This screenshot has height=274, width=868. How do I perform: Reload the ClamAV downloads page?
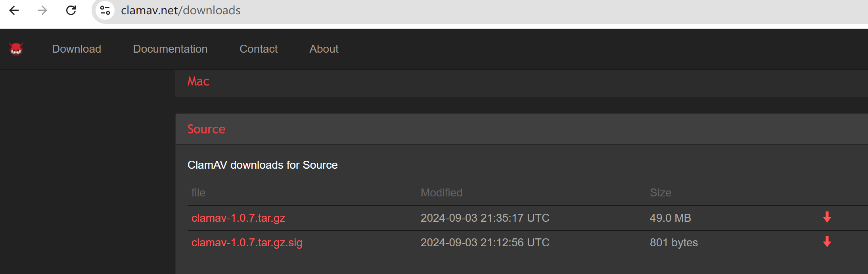tap(71, 10)
